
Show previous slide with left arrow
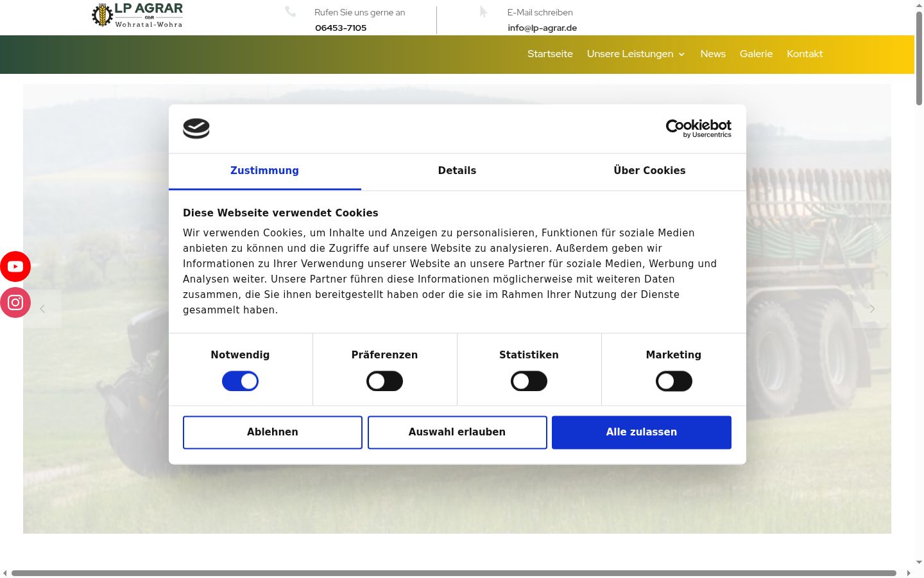[x=42, y=309]
